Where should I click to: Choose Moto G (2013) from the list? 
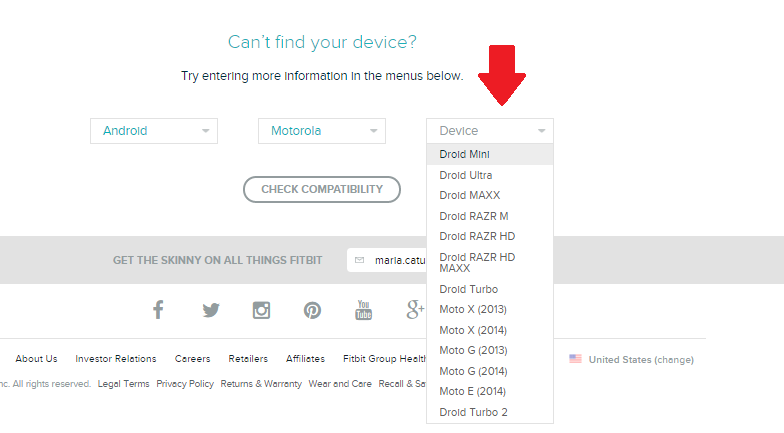coord(490,350)
